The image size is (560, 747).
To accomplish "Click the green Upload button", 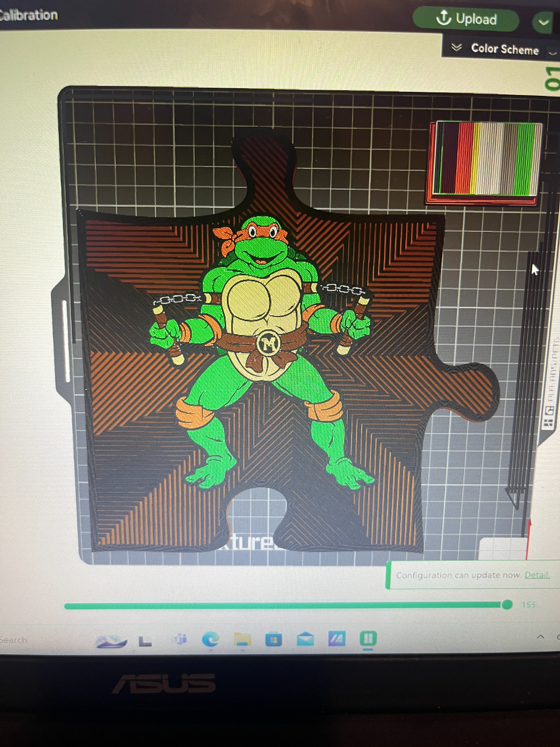I will pyautogui.click(x=465, y=19).
